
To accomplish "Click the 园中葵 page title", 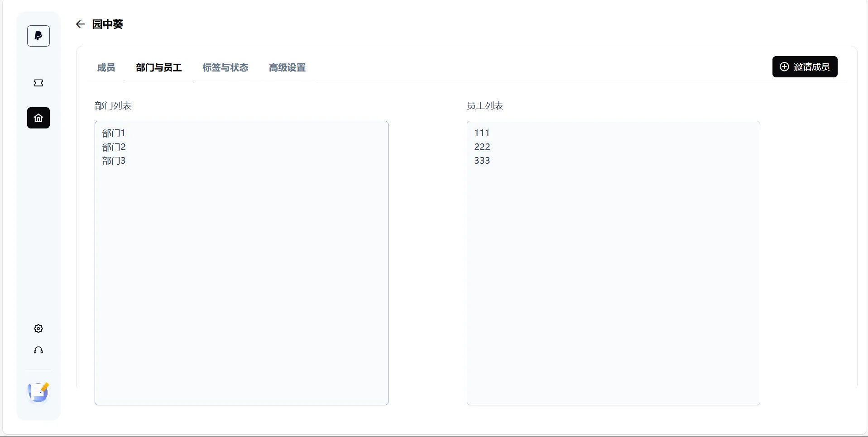I will click(108, 24).
